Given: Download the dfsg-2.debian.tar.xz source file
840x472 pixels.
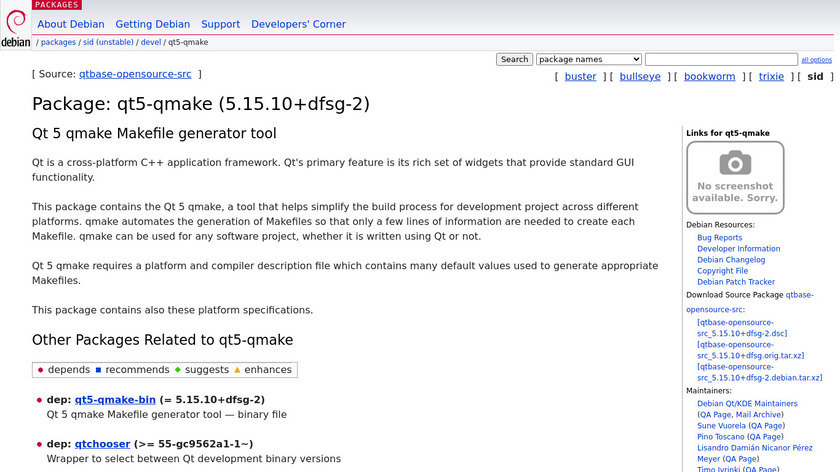Looking at the screenshot, I should 760,372.
